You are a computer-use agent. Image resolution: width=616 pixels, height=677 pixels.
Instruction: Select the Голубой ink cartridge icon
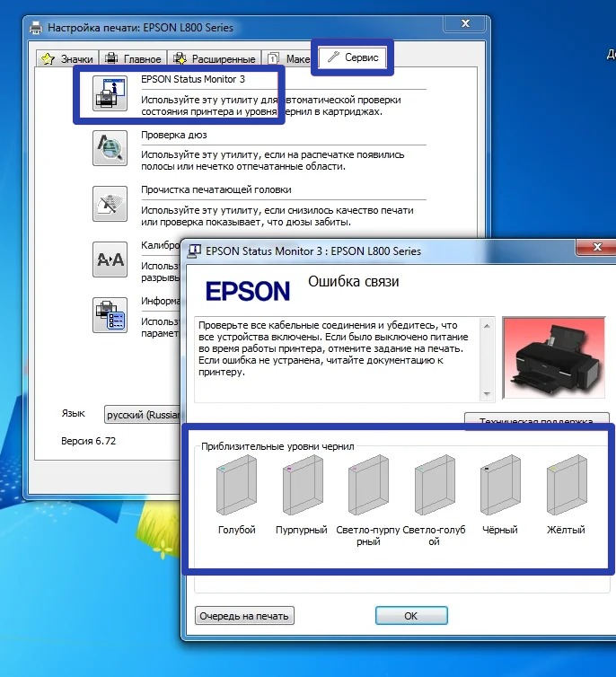coord(236,485)
